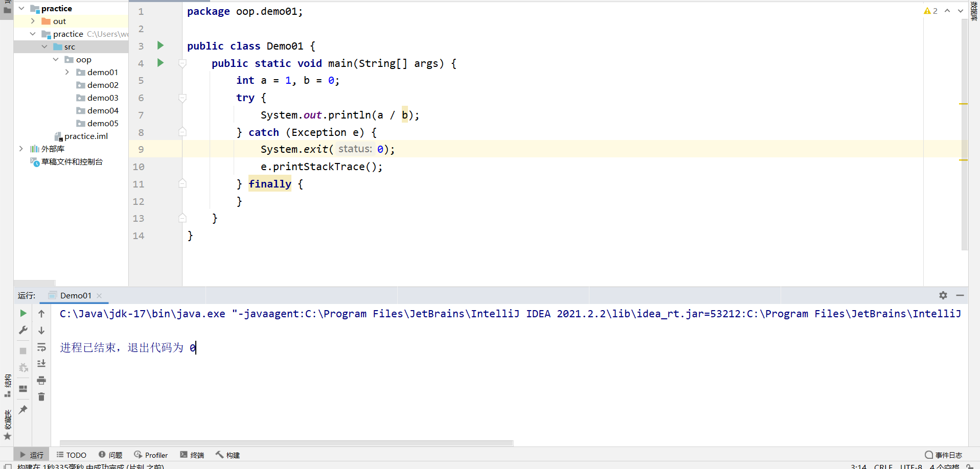Click the tool window quick access icon
Viewport: 980px width, 469px height.
pyautogui.click(x=7, y=466)
